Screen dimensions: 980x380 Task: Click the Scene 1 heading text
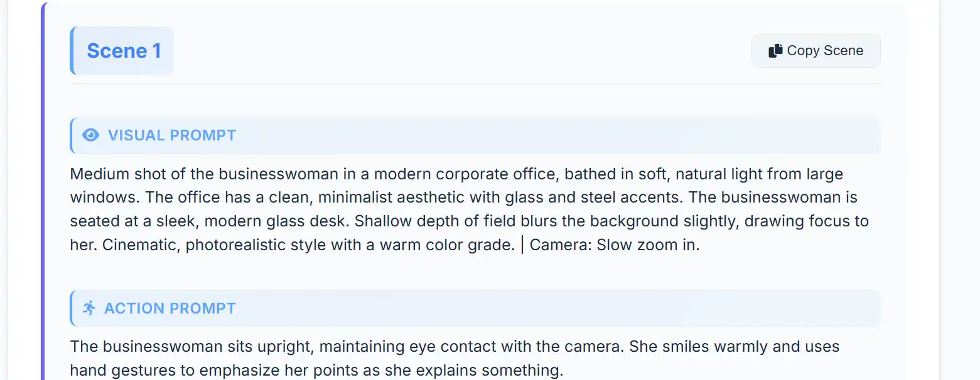tap(124, 51)
